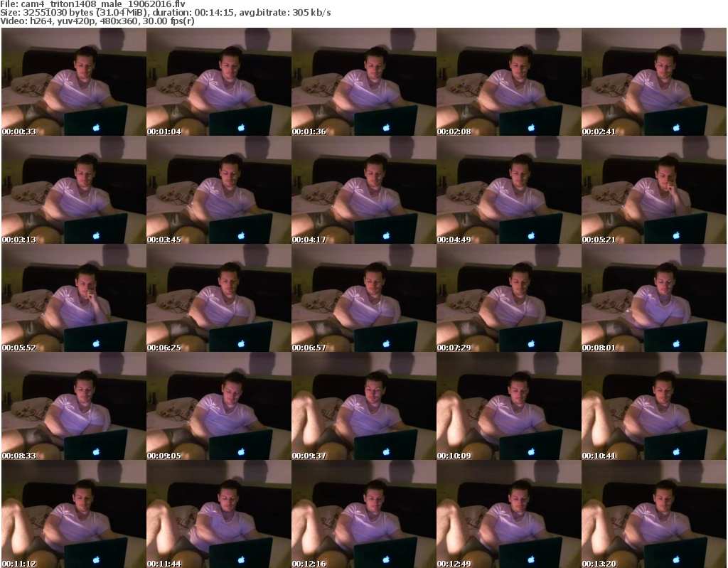Open the frame at 00:03:13

point(74,190)
